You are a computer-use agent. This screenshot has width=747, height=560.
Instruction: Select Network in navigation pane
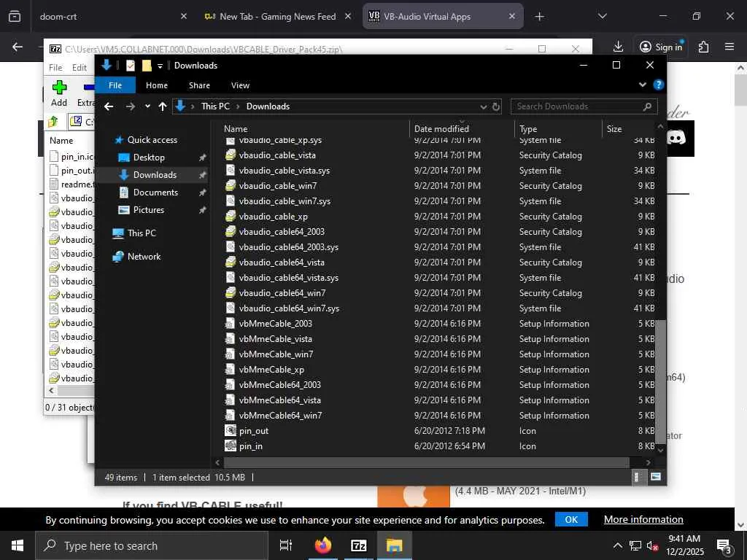coord(144,256)
